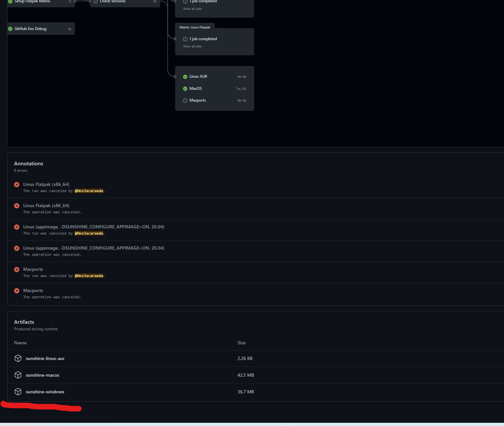504x426 pixels.
Task: Open the sunshine-linux-aur artifact package icon
Action: point(18,358)
